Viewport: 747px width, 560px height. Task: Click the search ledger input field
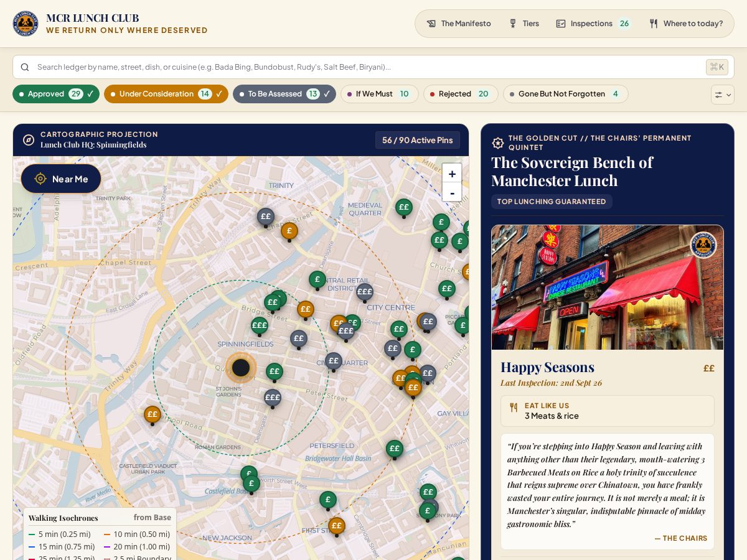pos(374,67)
